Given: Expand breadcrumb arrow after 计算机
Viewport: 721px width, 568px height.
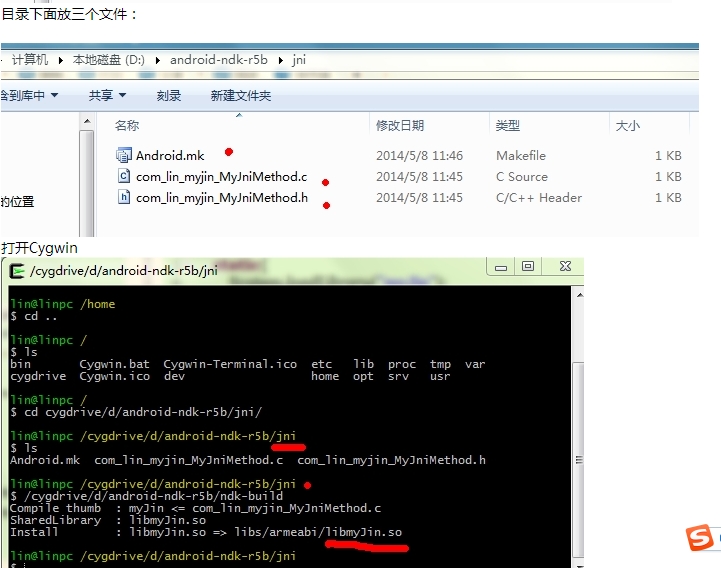Looking at the screenshot, I should pyautogui.click(x=60, y=60).
